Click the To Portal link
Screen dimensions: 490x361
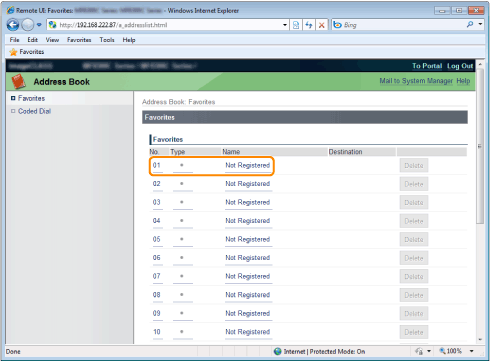[x=427, y=66]
